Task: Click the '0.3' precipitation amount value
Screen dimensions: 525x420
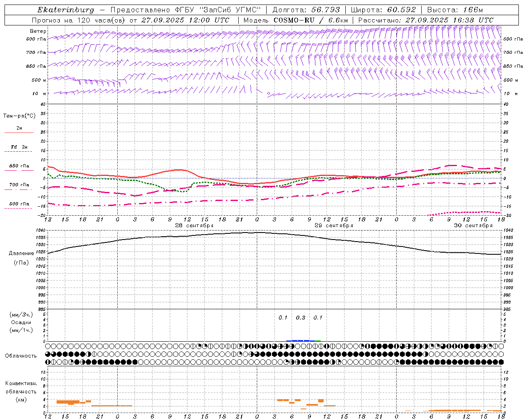Action: pos(301,318)
